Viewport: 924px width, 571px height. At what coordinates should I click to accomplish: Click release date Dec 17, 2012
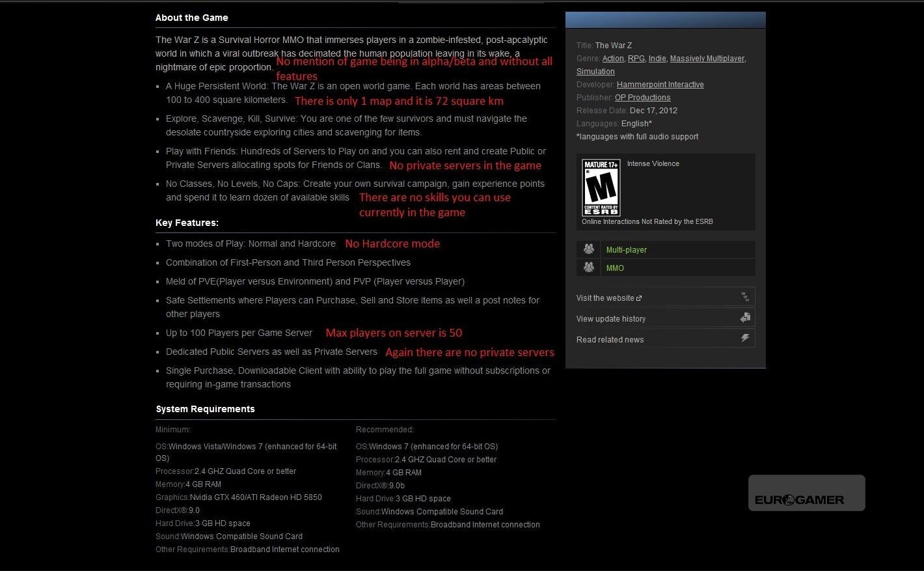click(653, 111)
